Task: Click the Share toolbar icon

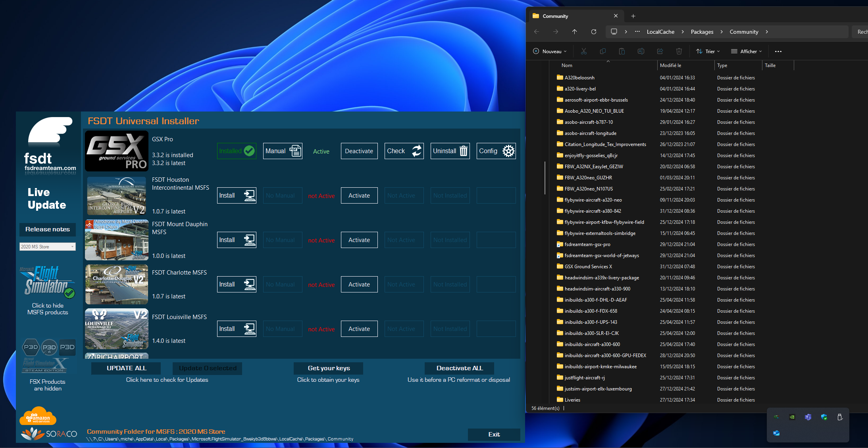Action: click(660, 51)
